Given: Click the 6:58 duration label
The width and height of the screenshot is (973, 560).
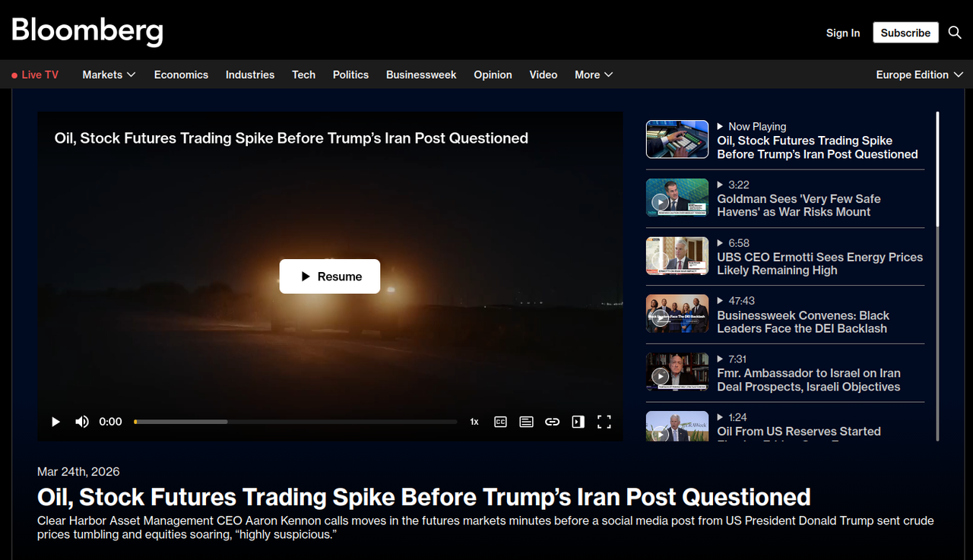Looking at the screenshot, I should point(739,243).
